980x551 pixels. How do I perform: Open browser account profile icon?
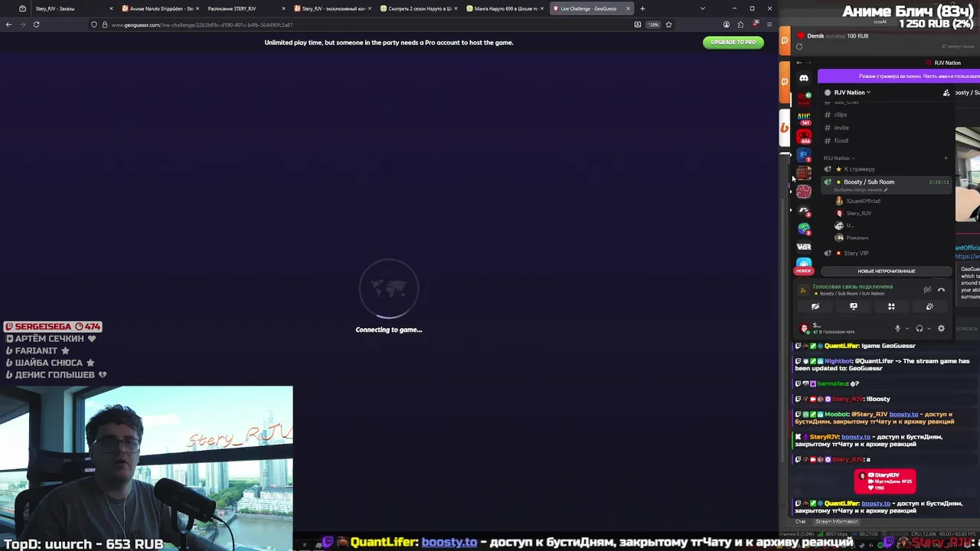(x=727, y=24)
